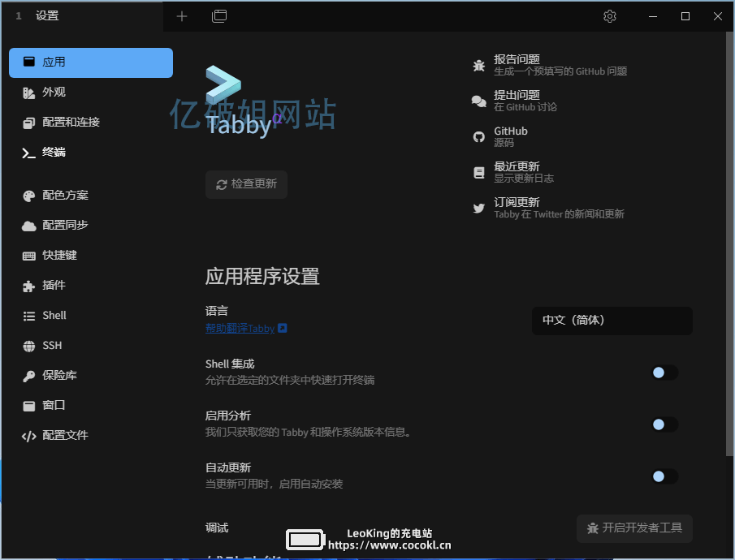Open the GitHub 源码 link
The height and width of the screenshot is (560, 735).
[500, 136]
